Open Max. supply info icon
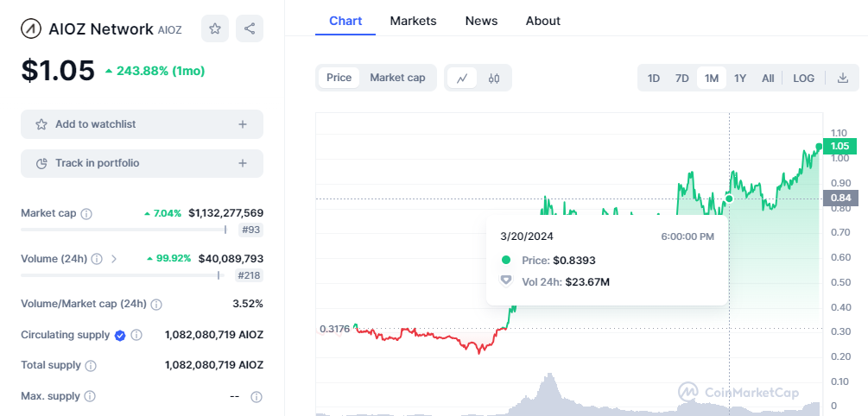This screenshot has width=868, height=416. [89, 397]
